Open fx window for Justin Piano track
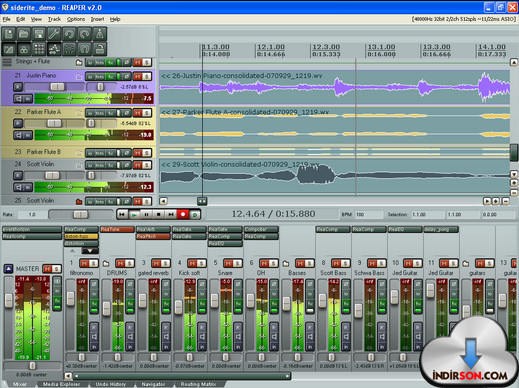 point(110,77)
